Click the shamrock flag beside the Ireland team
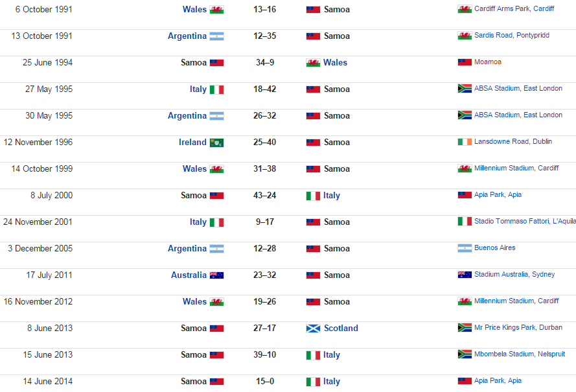The image size is (576, 392). click(216, 143)
